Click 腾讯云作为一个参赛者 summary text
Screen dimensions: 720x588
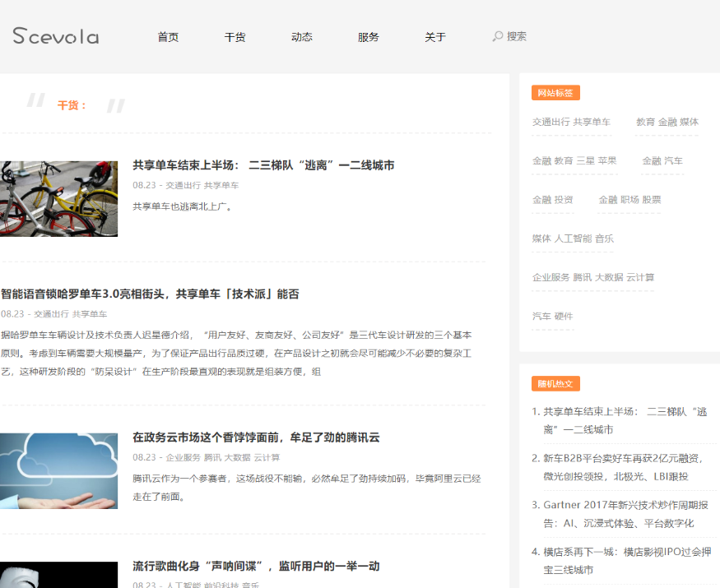[307, 488]
